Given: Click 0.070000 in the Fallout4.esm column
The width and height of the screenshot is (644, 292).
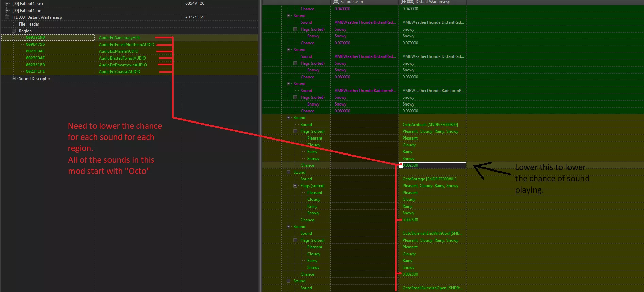Looking at the screenshot, I should (342, 43).
